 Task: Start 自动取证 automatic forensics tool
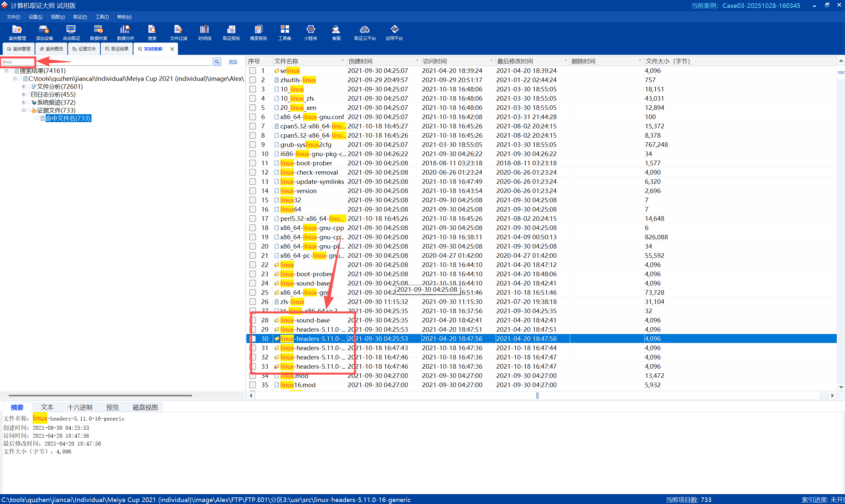pyautogui.click(x=71, y=33)
